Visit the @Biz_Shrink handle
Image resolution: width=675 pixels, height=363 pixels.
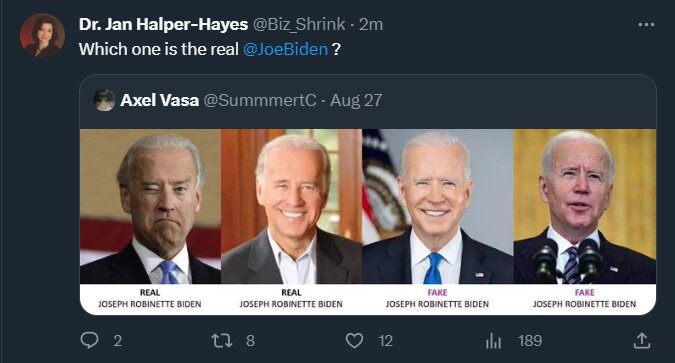(x=299, y=24)
